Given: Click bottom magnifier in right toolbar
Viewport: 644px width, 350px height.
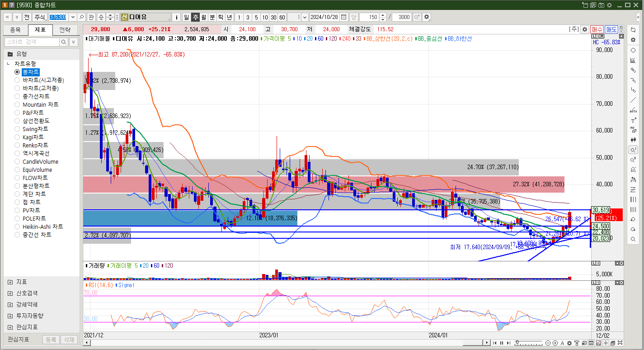Looking at the screenshot, I should click(x=633, y=239).
